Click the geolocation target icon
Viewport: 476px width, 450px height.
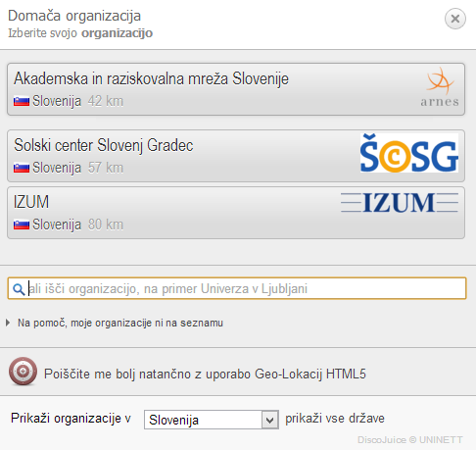coord(23,372)
